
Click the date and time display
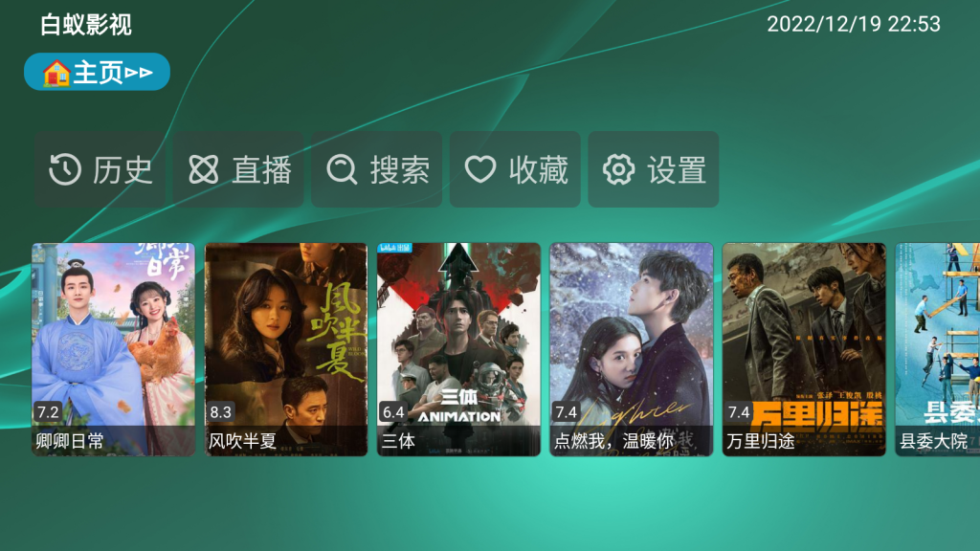click(853, 24)
